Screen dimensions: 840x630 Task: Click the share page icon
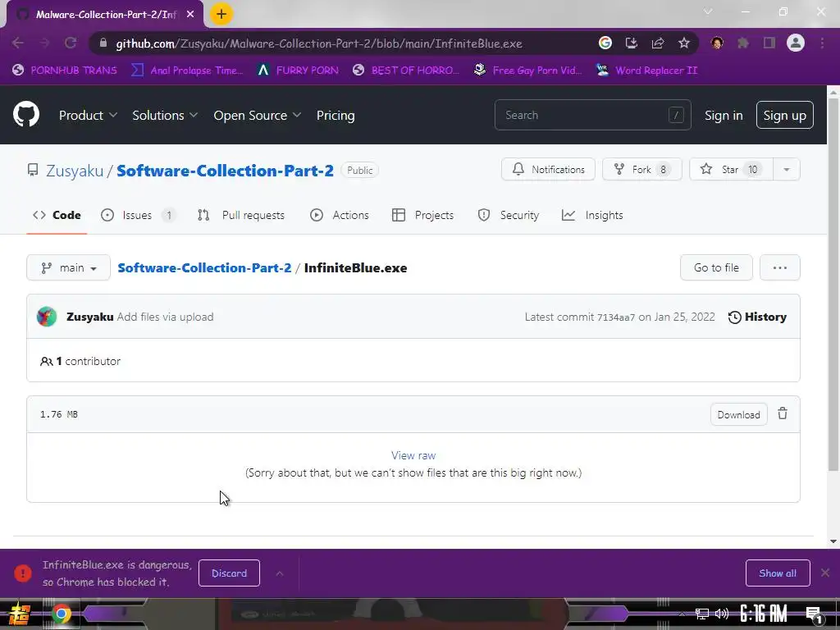[x=658, y=43]
